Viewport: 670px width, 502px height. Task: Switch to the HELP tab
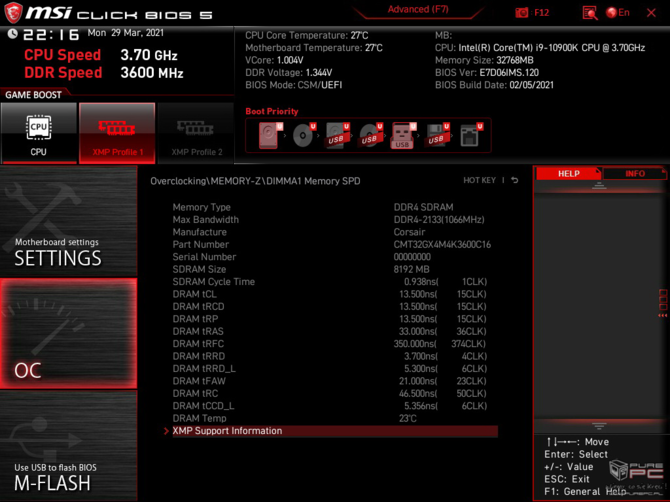tap(568, 173)
